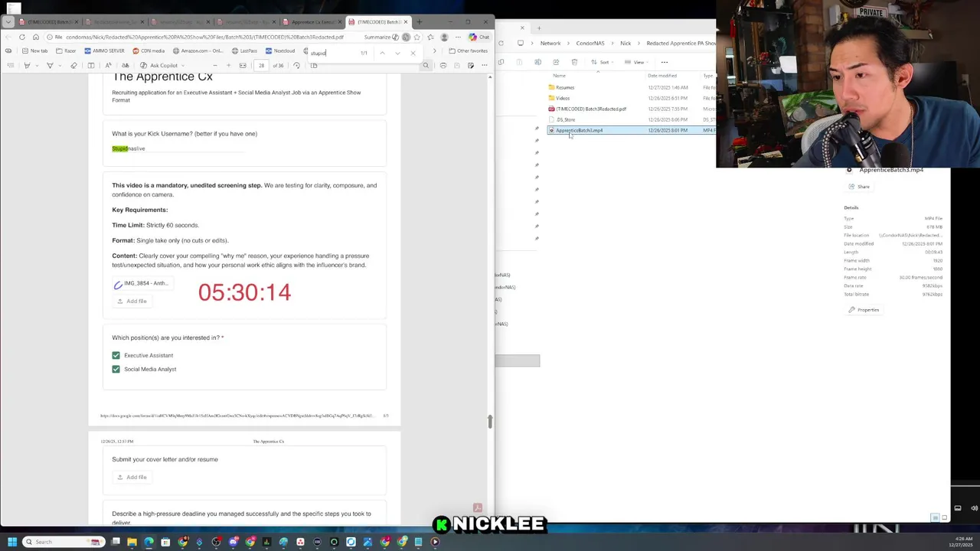The image size is (980, 551).
Task: Open the AMMO SERVER favorite
Action: tap(104, 51)
